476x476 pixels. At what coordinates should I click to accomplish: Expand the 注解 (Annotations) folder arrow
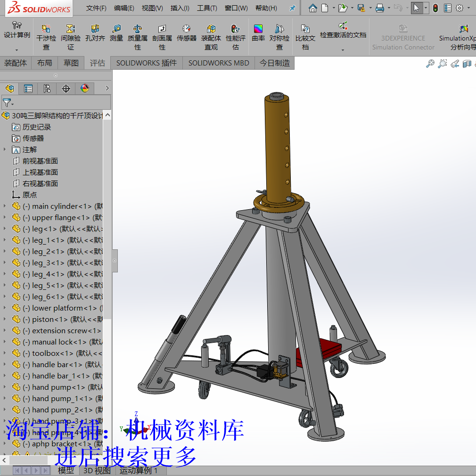4,149
